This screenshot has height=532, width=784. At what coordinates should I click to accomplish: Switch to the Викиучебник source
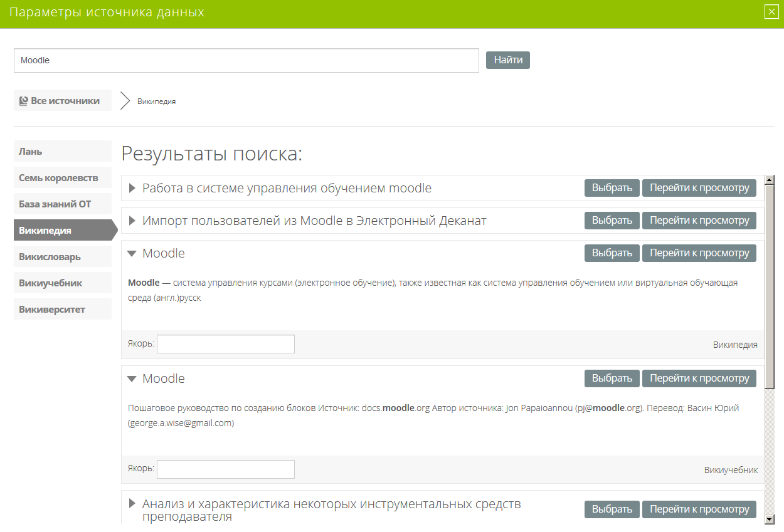[x=62, y=283]
